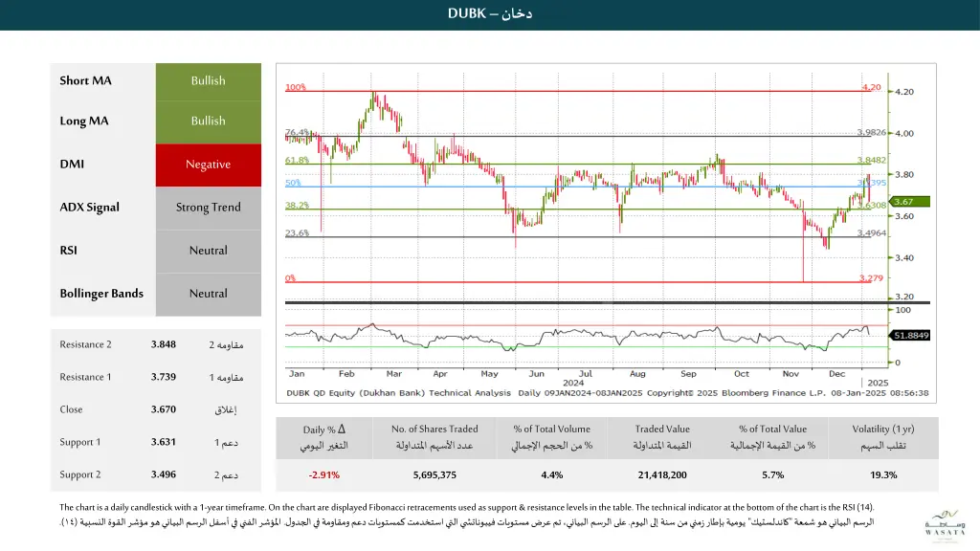Select the traded value 21,418,200

click(x=662, y=474)
